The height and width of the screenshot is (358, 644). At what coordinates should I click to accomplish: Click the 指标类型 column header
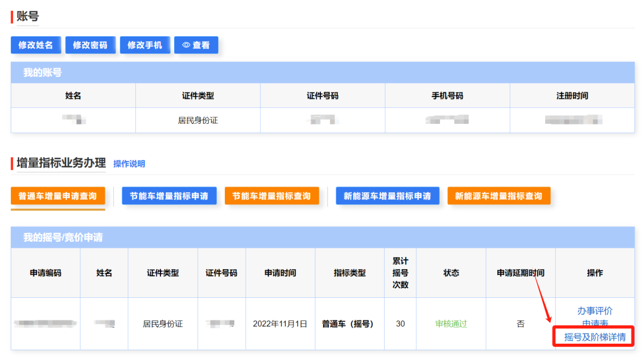pos(349,273)
